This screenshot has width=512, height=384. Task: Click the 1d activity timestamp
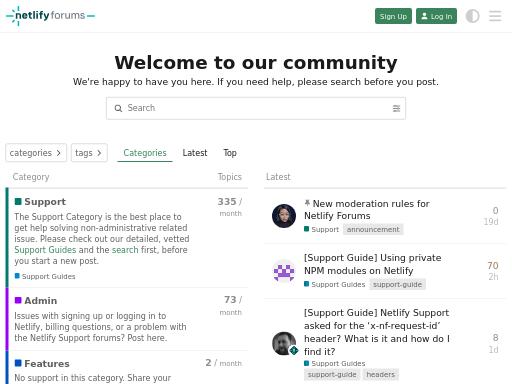pyautogui.click(x=493, y=350)
